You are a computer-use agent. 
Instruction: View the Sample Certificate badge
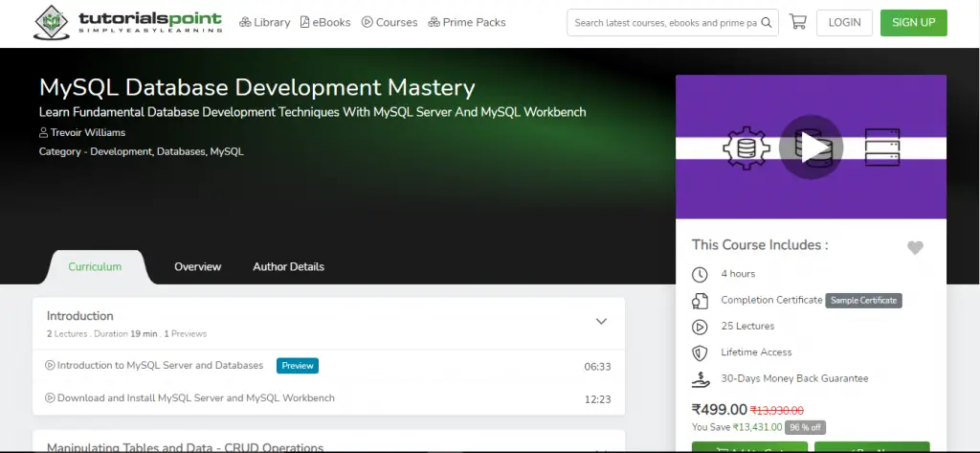863,301
